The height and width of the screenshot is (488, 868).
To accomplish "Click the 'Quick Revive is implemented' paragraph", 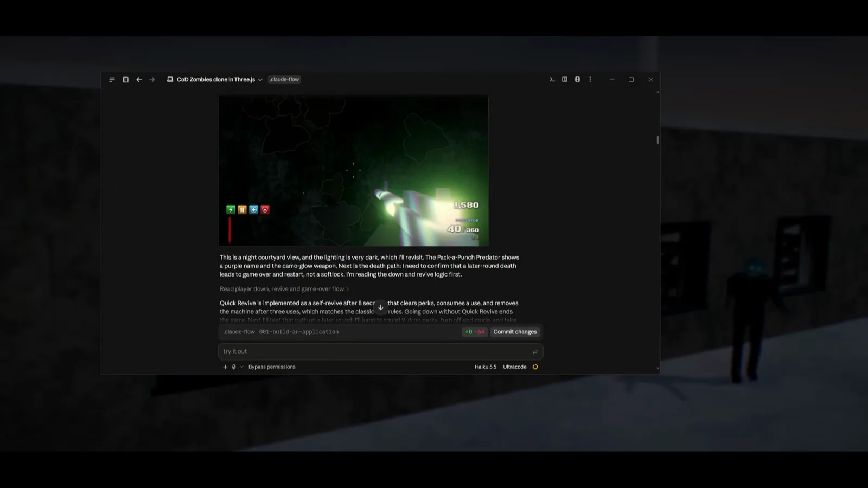I will pos(369,311).
